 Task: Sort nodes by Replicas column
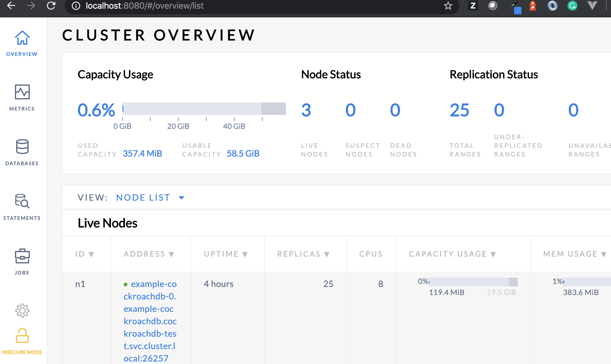click(x=303, y=254)
